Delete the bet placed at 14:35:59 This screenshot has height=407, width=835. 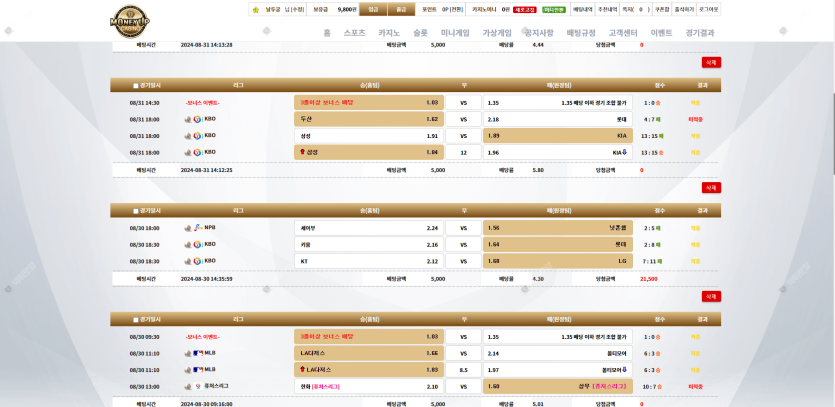coord(711,296)
